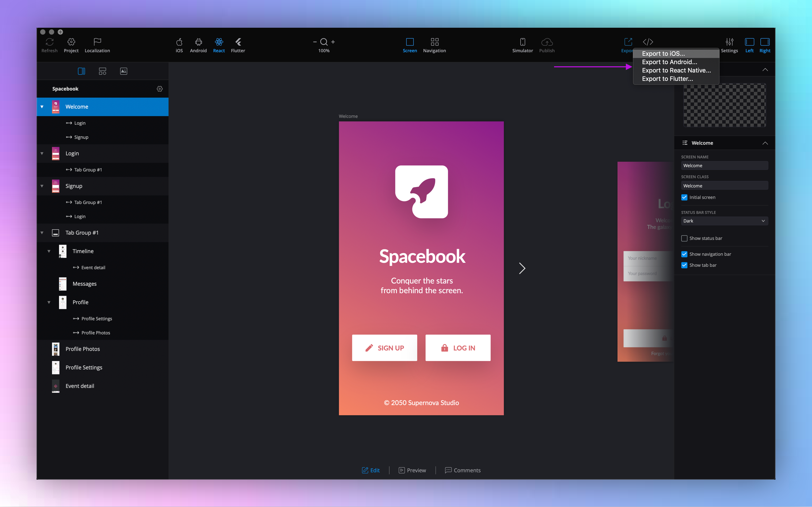
Task: Open the Status Bar Style dropdown
Action: click(x=724, y=221)
